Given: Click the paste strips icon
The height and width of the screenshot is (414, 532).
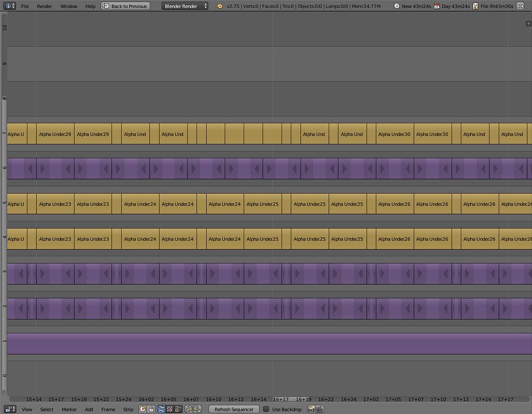Looking at the screenshot, I should 197,409.
